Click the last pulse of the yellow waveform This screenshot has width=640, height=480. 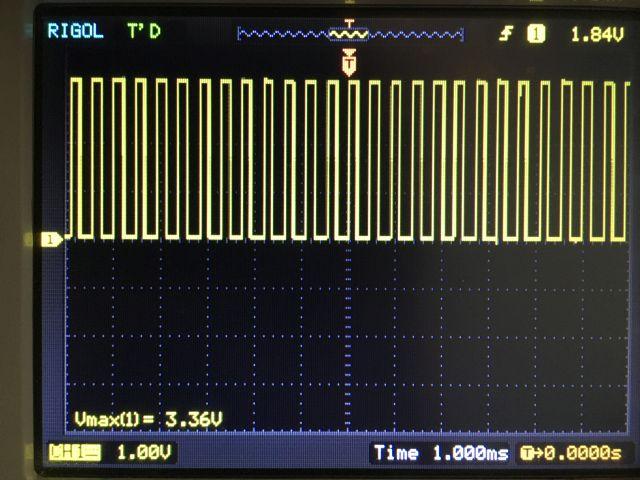click(x=613, y=158)
